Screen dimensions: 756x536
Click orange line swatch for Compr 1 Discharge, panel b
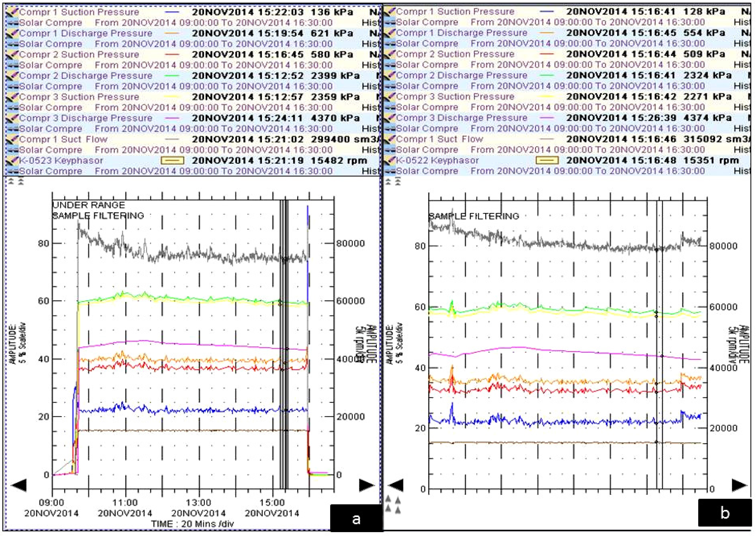546,33
